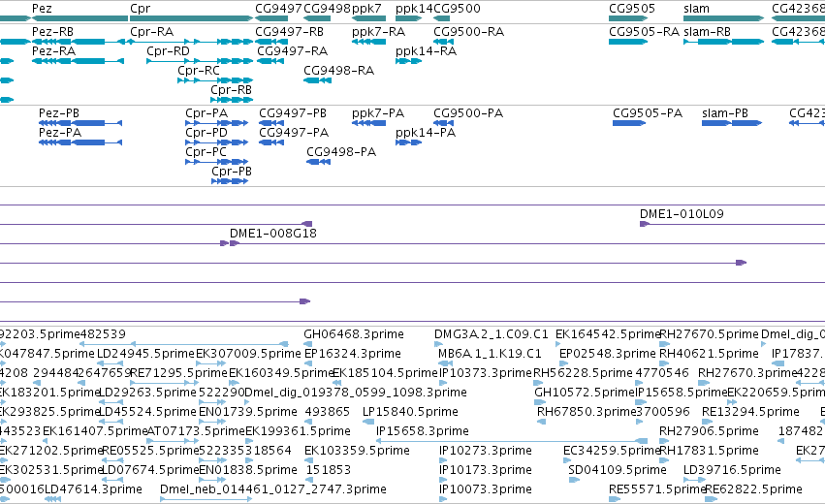Open the CG9497-RA transcript label
This screenshot has height=504, width=825.
pyautogui.click(x=292, y=51)
